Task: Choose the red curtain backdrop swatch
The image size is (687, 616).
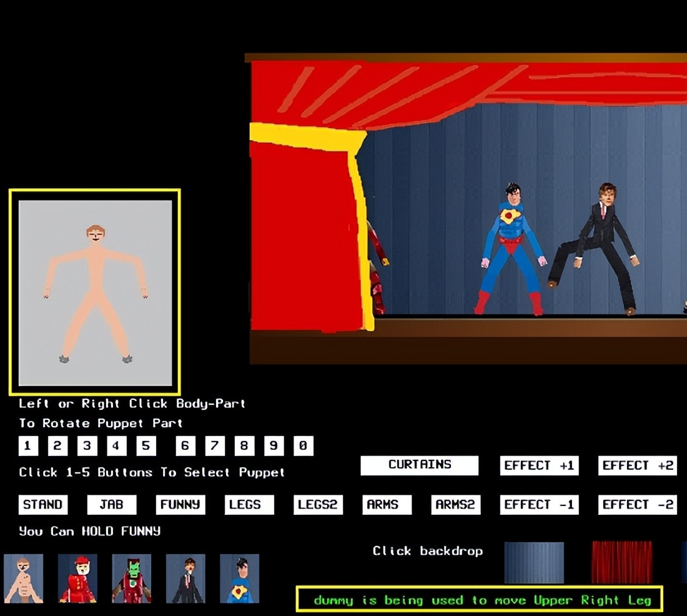Action: [x=621, y=562]
